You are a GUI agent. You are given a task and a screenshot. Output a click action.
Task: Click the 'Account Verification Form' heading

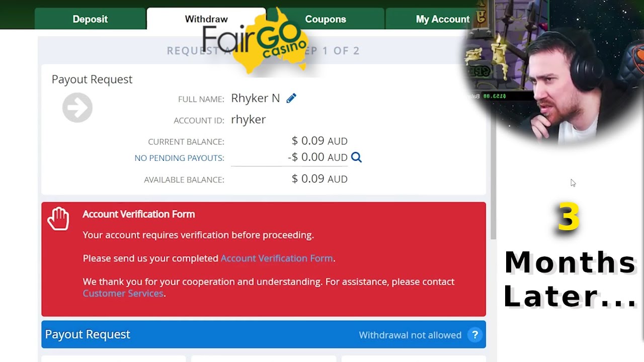139,214
